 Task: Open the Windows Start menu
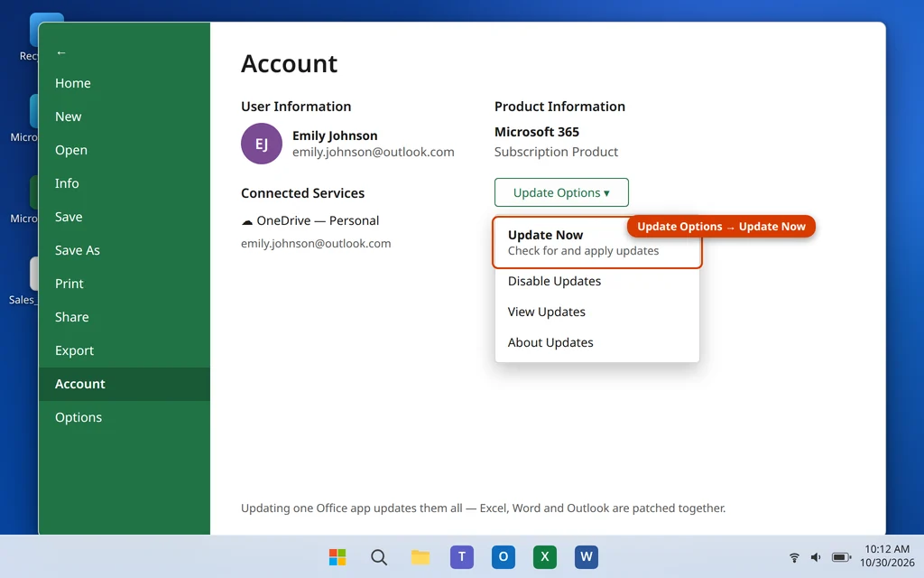[x=337, y=556]
